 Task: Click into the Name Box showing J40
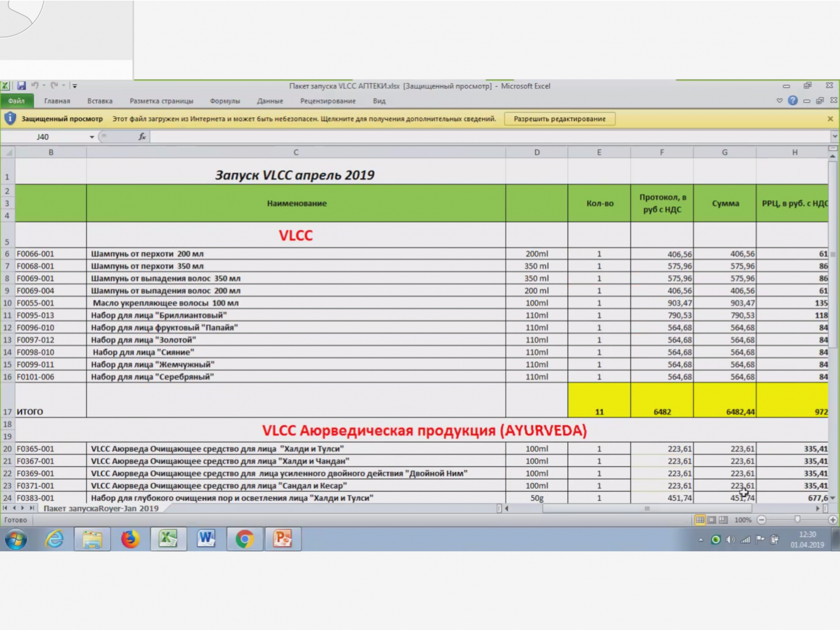point(44,137)
